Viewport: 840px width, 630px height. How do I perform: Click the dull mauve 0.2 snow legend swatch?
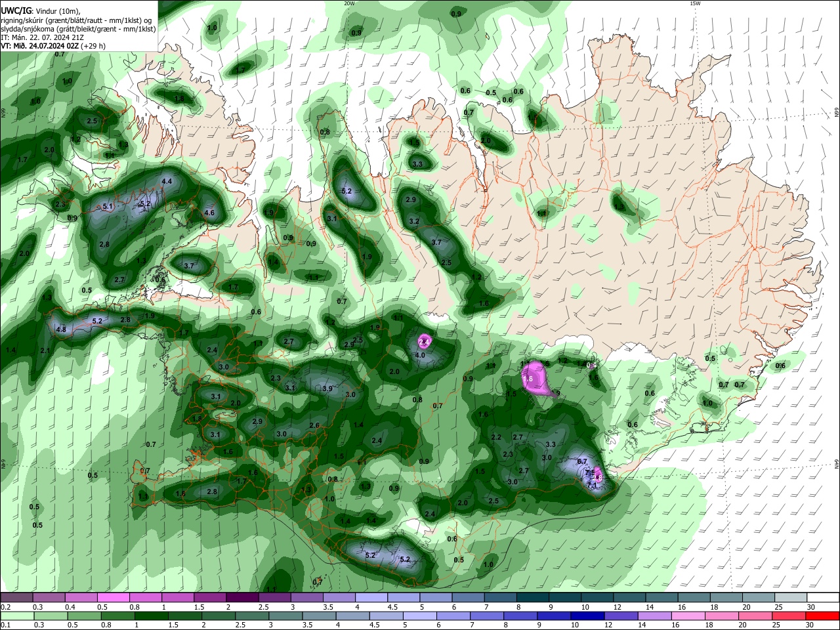click(x=16, y=598)
